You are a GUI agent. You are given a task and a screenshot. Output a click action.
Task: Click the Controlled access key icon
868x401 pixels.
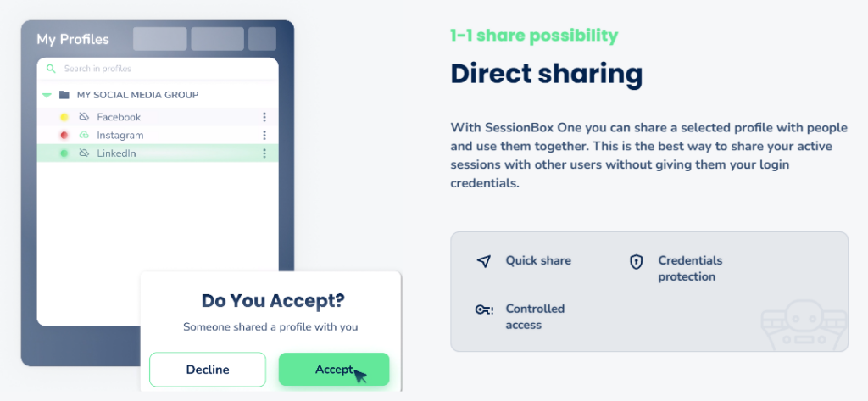click(484, 309)
